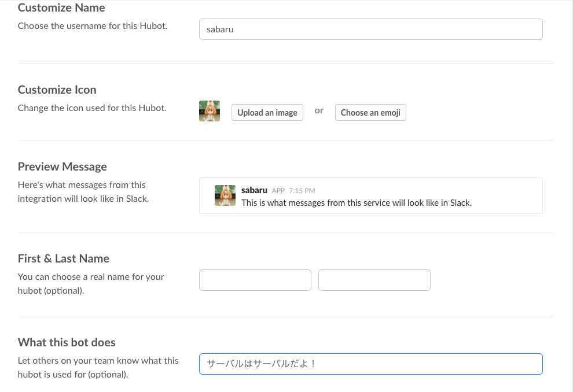
Task: Click into the What this bot does field
Action: click(370, 364)
